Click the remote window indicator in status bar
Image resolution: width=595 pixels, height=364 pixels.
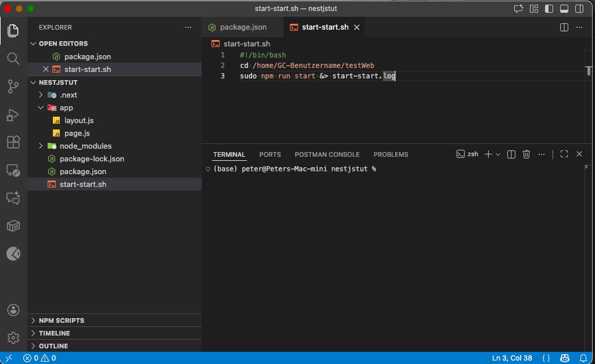coord(9,358)
